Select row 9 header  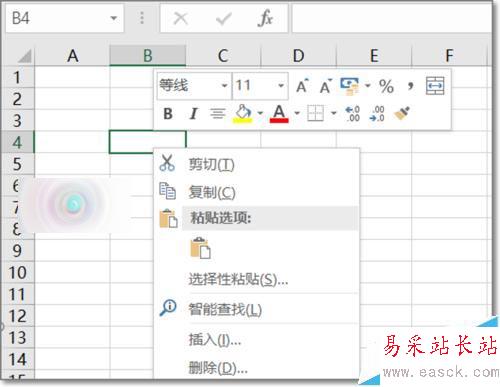pyautogui.click(x=17, y=251)
